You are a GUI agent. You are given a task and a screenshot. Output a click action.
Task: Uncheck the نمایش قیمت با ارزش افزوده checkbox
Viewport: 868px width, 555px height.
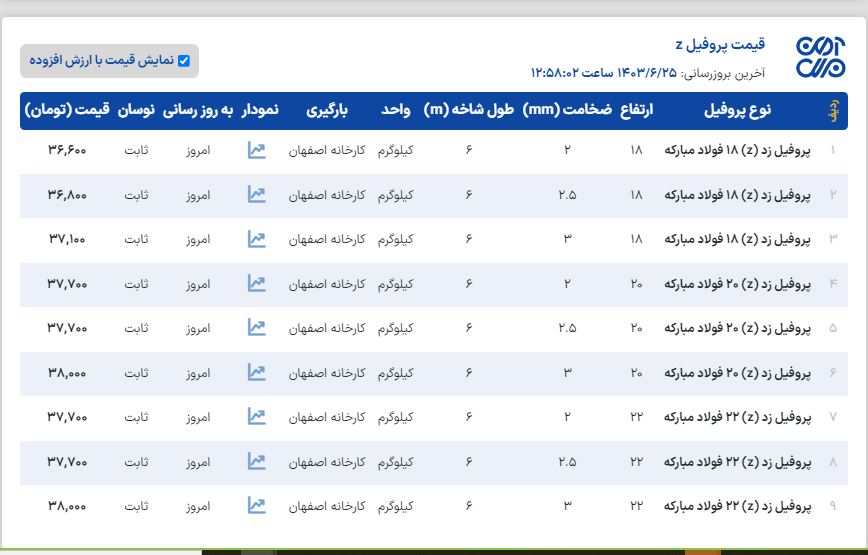pyautogui.click(x=183, y=61)
